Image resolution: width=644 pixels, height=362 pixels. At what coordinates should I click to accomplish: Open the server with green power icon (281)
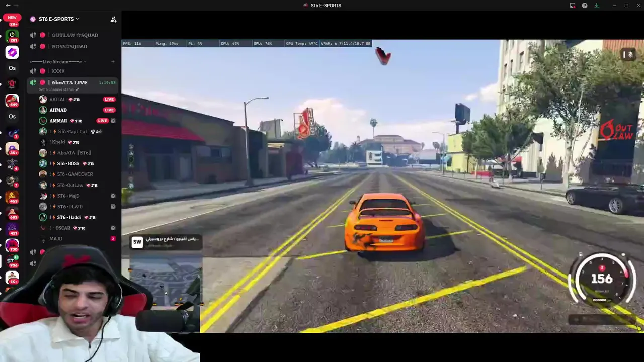tap(12, 36)
